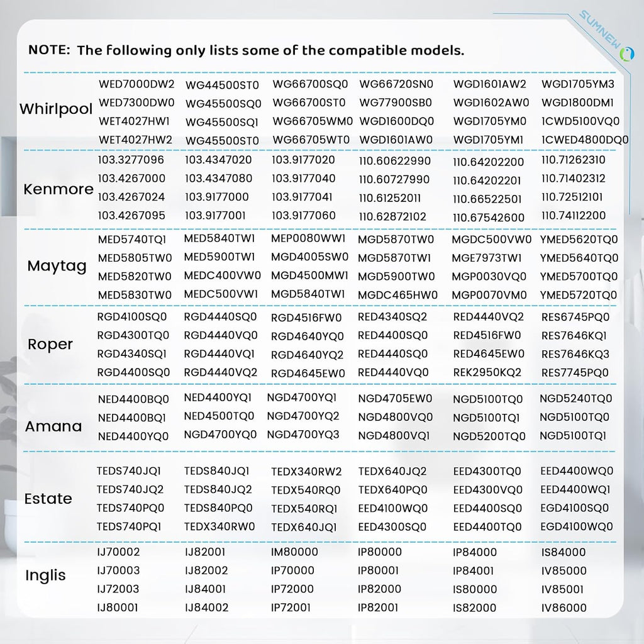Select Inglis model IV86000
The height and width of the screenshot is (644, 644).
(564, 608)
